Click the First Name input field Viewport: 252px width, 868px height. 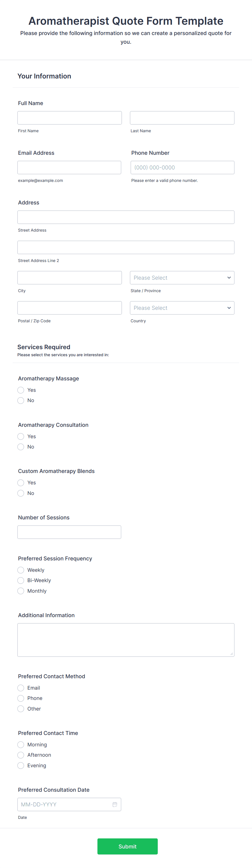[70, 118]
